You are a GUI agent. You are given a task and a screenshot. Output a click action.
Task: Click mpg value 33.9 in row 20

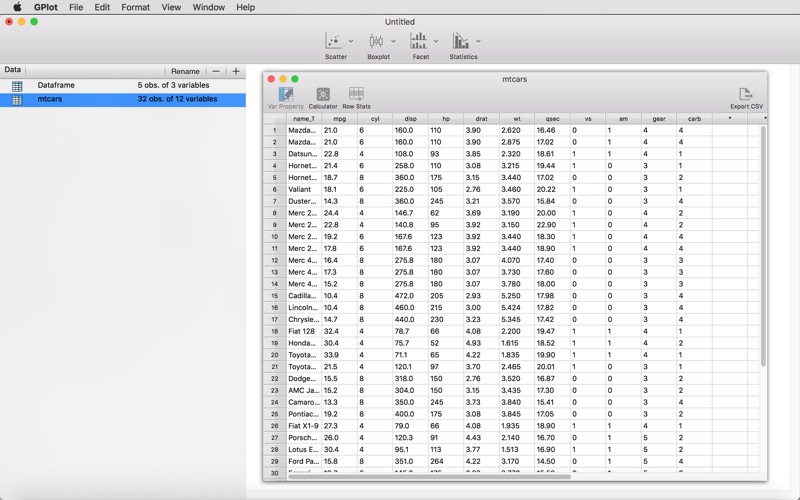point(339,355)
